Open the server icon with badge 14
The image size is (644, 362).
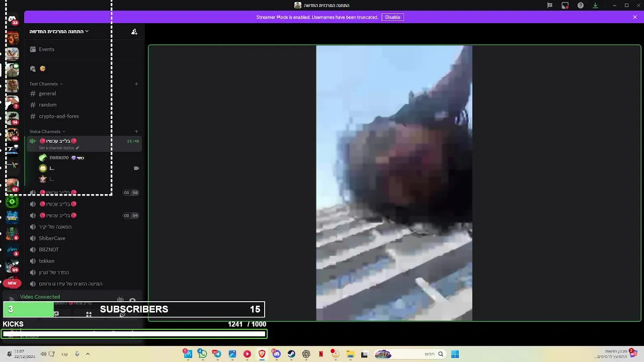tap(12, 118)
